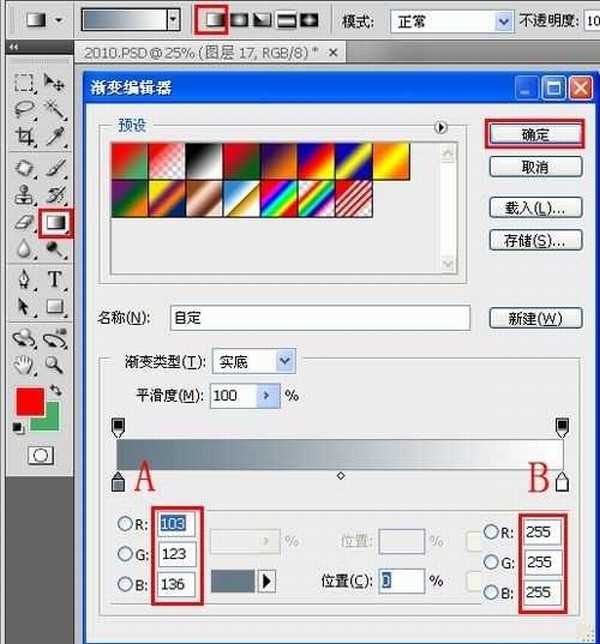
Task: Open the preset panel flyout menu
Action: [x=440, y=128]
